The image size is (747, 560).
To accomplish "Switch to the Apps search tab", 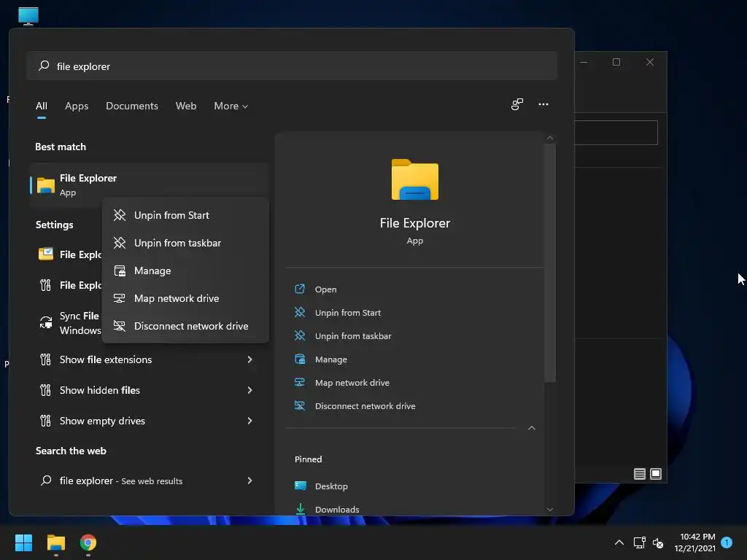I will click(x=77, y=106).
